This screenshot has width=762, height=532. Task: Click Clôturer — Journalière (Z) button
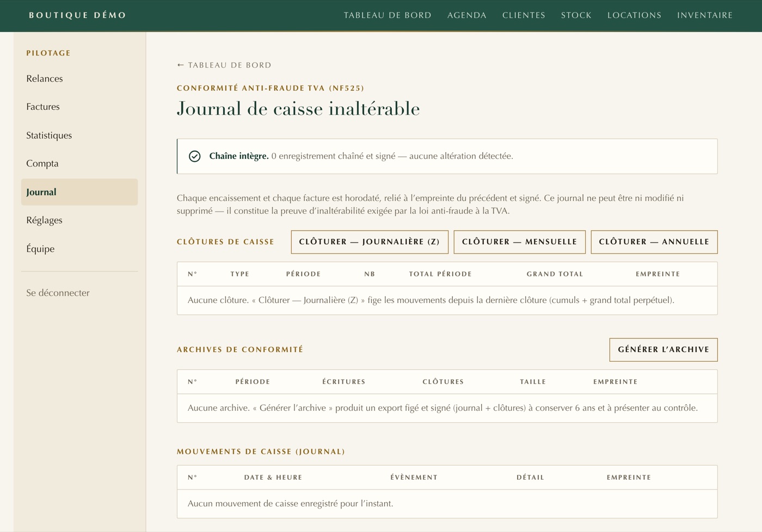(x=370, y=242)
